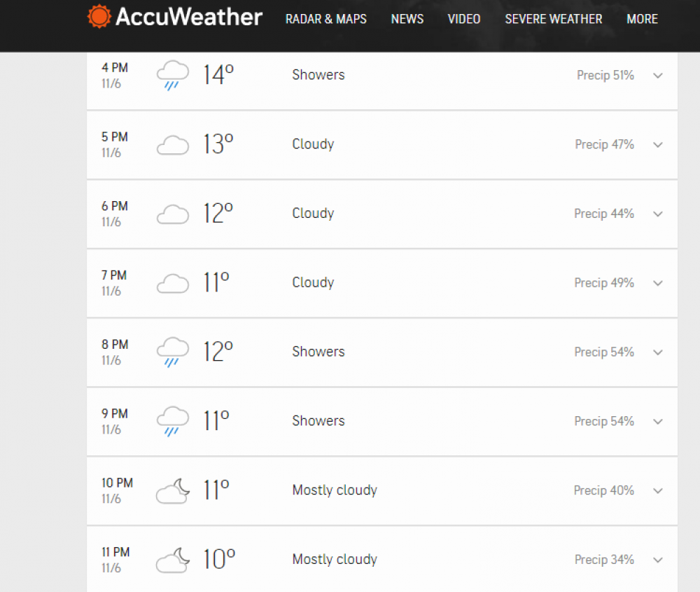Open the Severe Weather menu item
Viewport: 700px width, 592px height.
point(554,19)
